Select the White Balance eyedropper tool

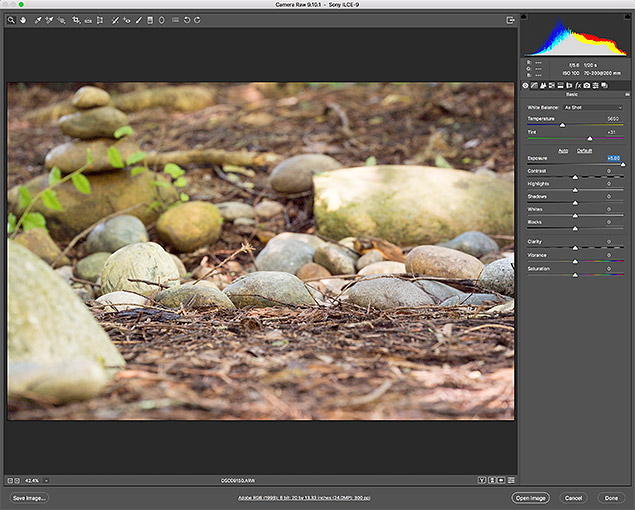[37, 20]
